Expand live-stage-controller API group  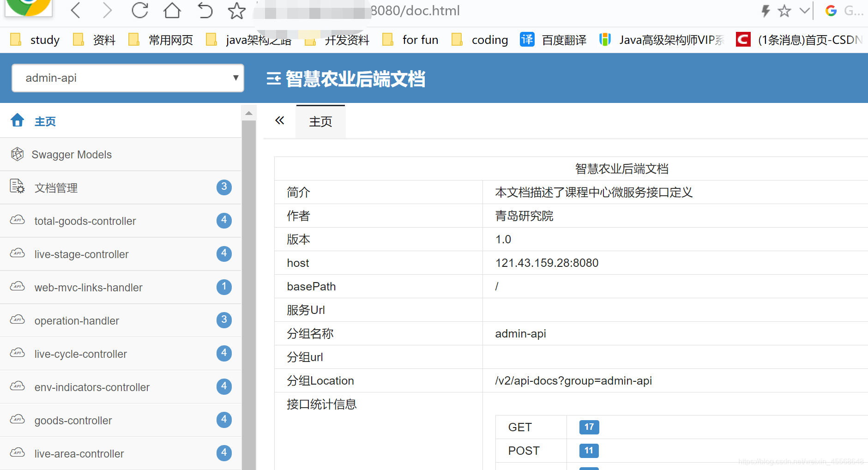(x=121, y=254)
